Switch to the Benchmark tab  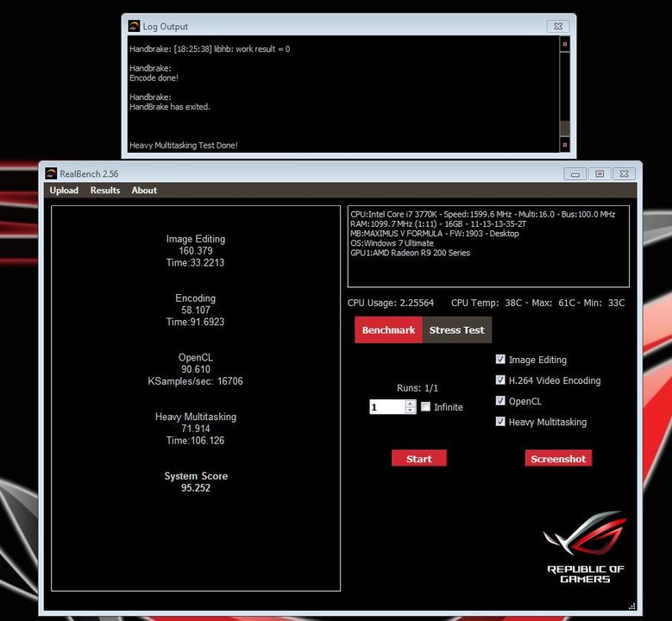pos(388,330)
